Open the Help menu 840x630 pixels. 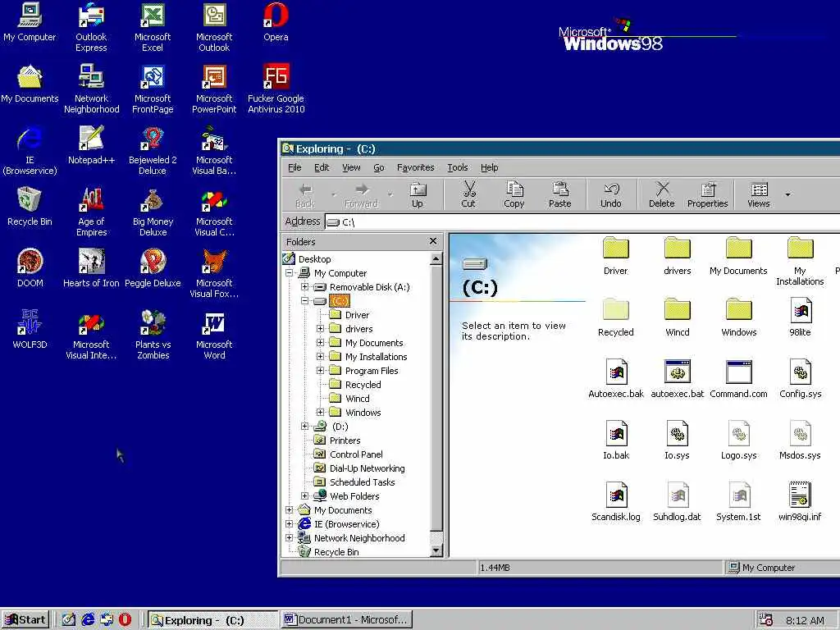click(x=489, y=167)
